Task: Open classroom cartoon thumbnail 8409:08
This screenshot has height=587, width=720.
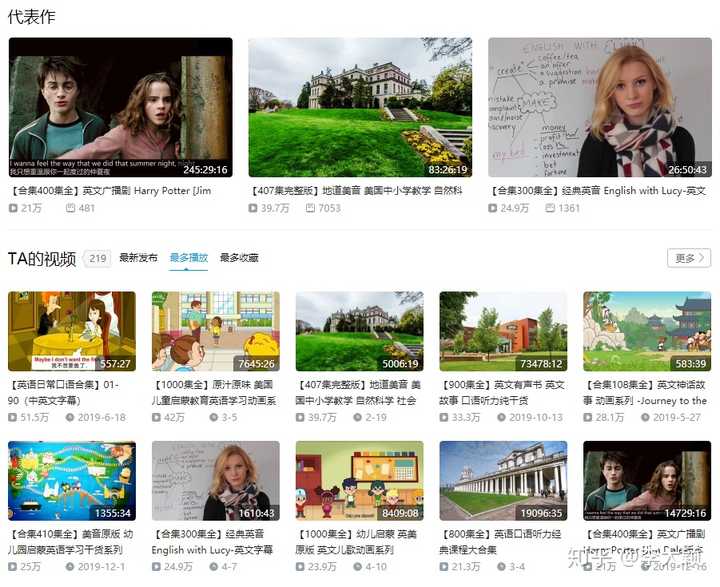Action: [360, 481]
